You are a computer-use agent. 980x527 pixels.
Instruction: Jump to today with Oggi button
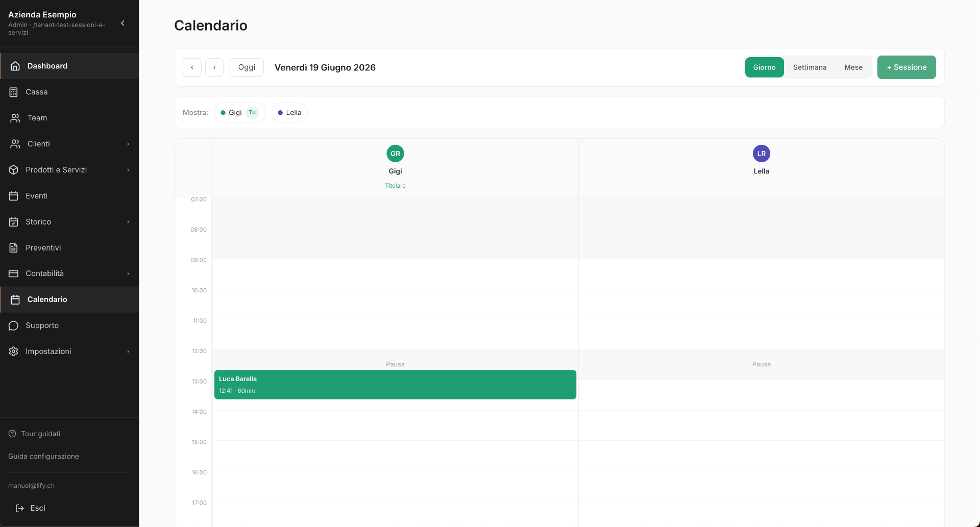coord(247,67)
